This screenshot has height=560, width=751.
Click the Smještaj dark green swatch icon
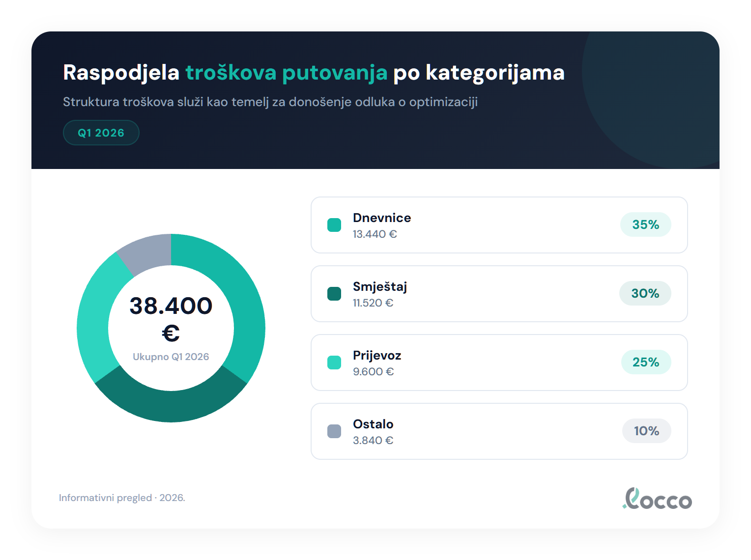334,293
